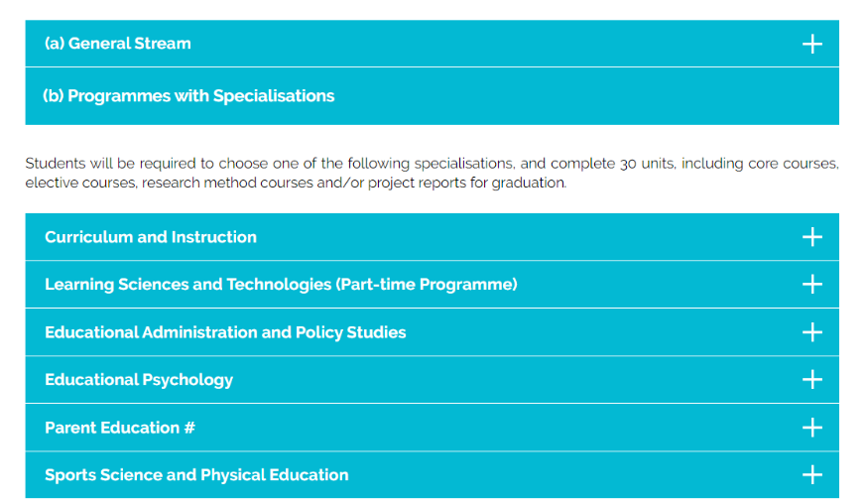Show "Sports Science and Physical Education" details
Screen dimensions: 868x500
(196, 475)
